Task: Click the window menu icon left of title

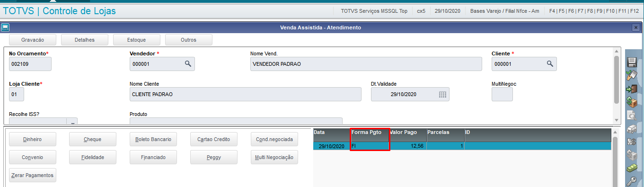Action: click(5, 27)
